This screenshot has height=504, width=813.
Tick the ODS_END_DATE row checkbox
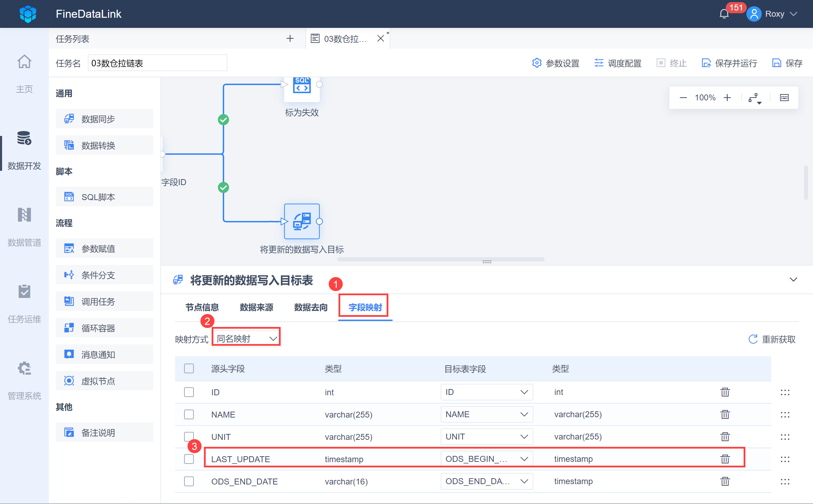pos(189,481)
